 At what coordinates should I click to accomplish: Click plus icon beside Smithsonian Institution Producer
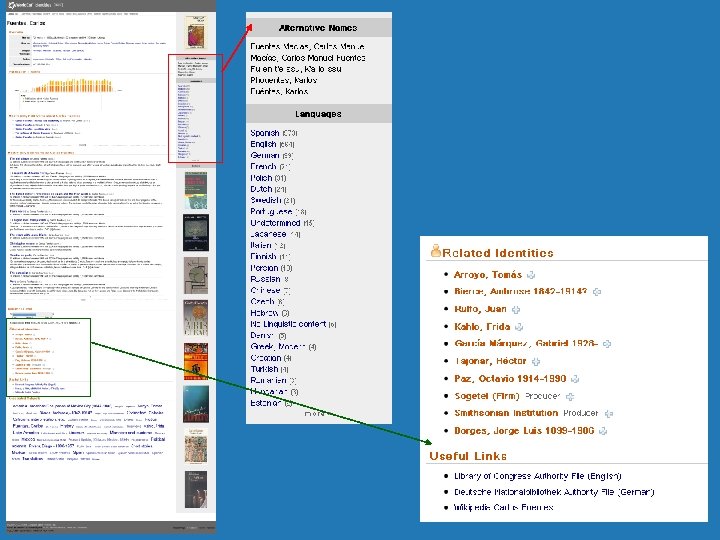608,414
